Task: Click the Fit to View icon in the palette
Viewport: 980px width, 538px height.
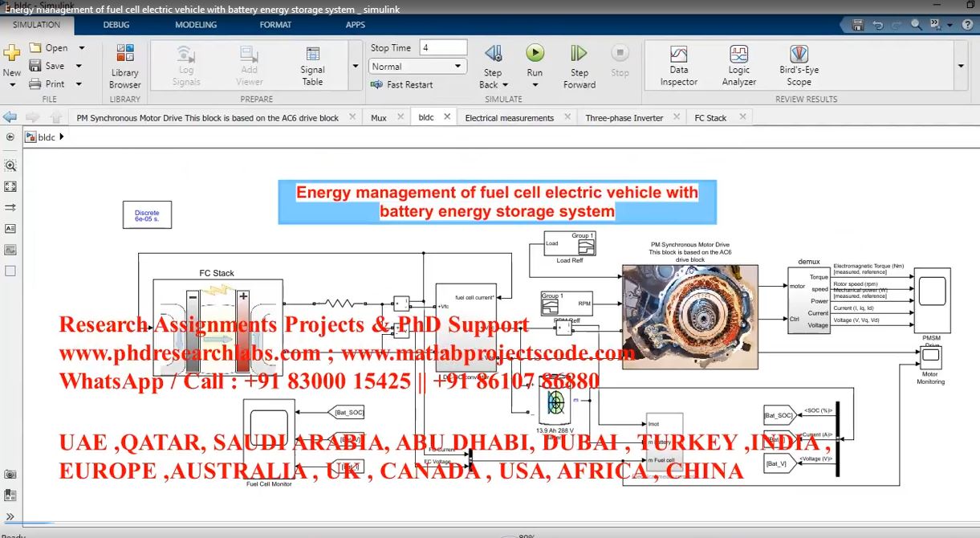Action: (10, 186)
